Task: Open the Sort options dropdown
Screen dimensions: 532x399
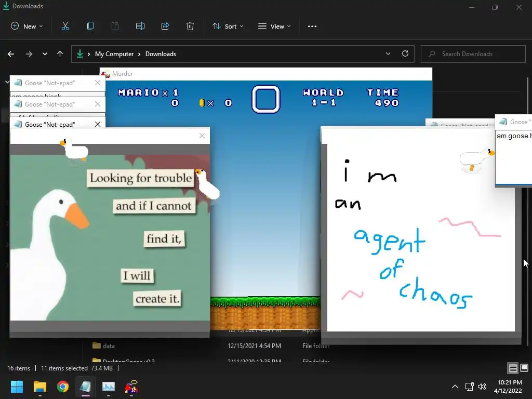Action: (x=228, y=26)
